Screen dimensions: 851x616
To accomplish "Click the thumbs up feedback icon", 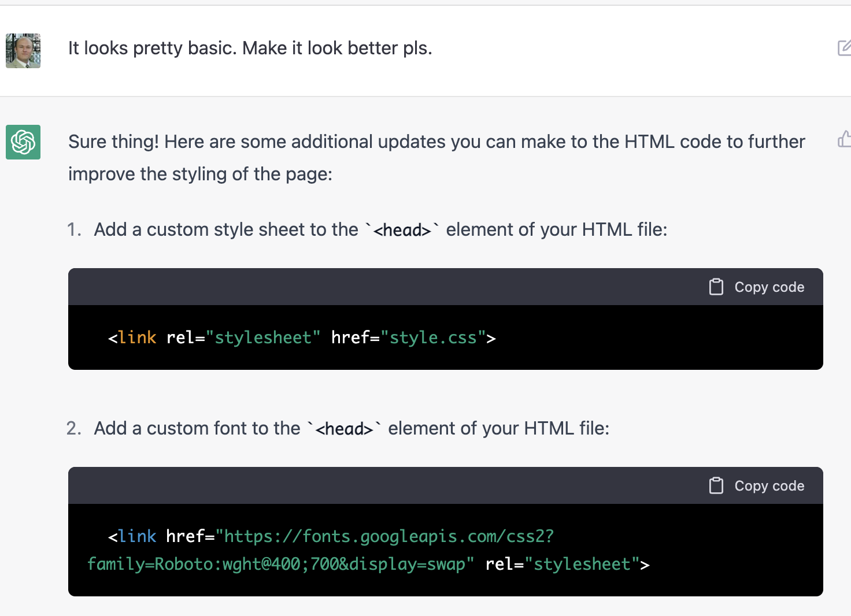I will [845, 139].
